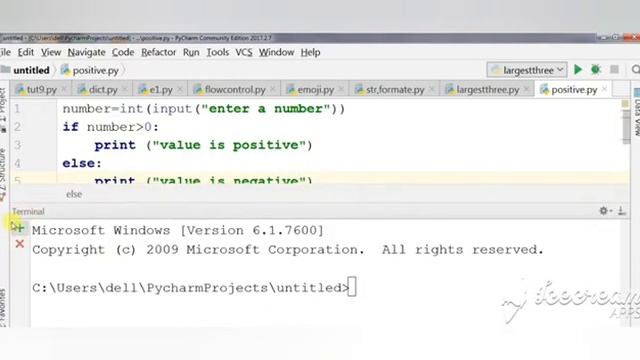Click the gray stop button icon
The height and width of the screenshot is (360, 640).
614,70
